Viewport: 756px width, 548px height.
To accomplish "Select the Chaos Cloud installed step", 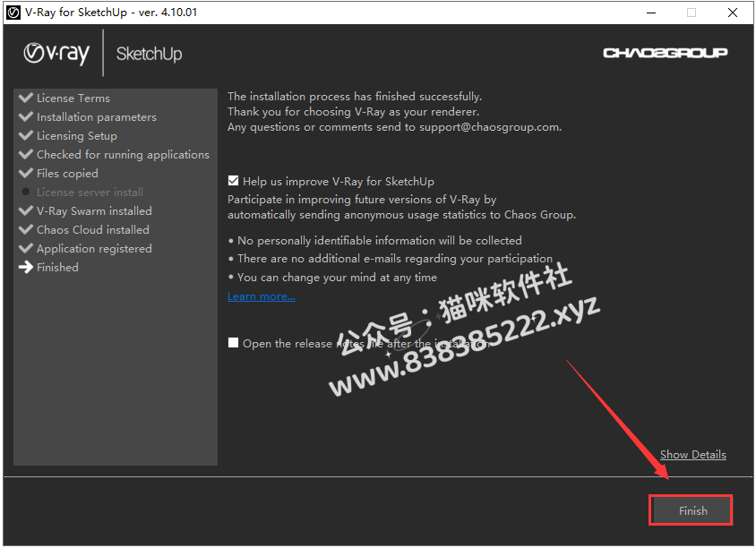I will pos(92,230).
